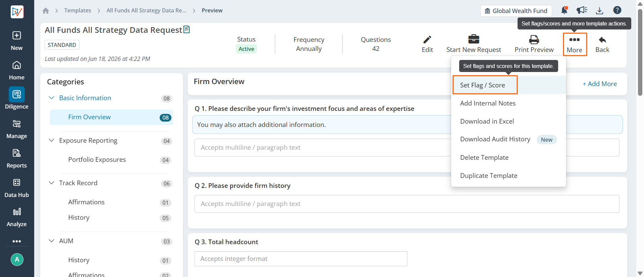Open help question mark icon
This screenshot has width=644, height=277.
coord(617,10)
